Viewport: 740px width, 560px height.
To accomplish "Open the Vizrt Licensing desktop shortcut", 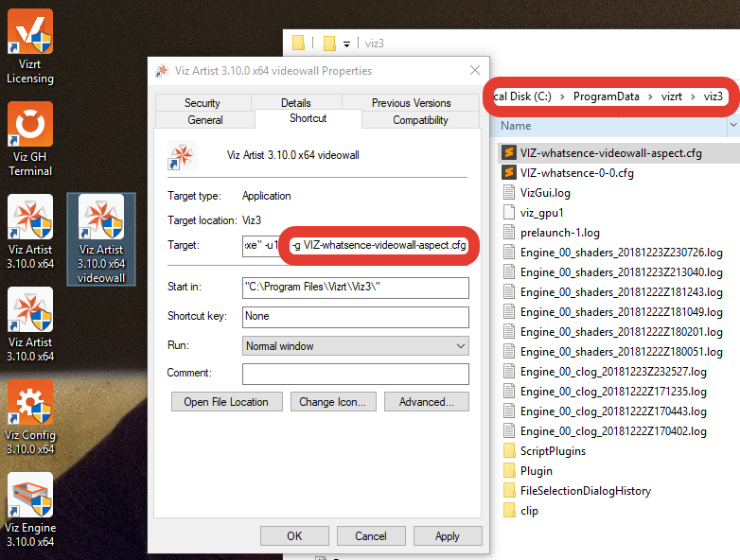I will pyautogui.click(x=29, y=46).
